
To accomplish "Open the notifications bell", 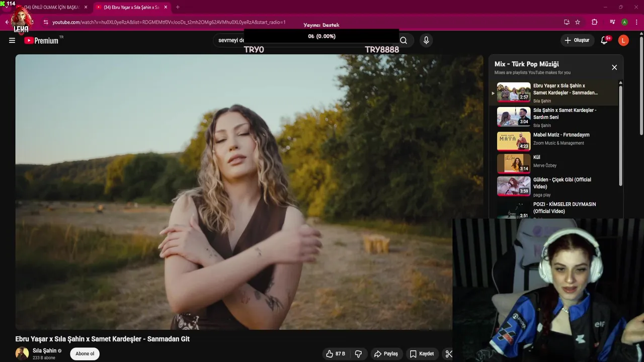I will click(604, 40).
